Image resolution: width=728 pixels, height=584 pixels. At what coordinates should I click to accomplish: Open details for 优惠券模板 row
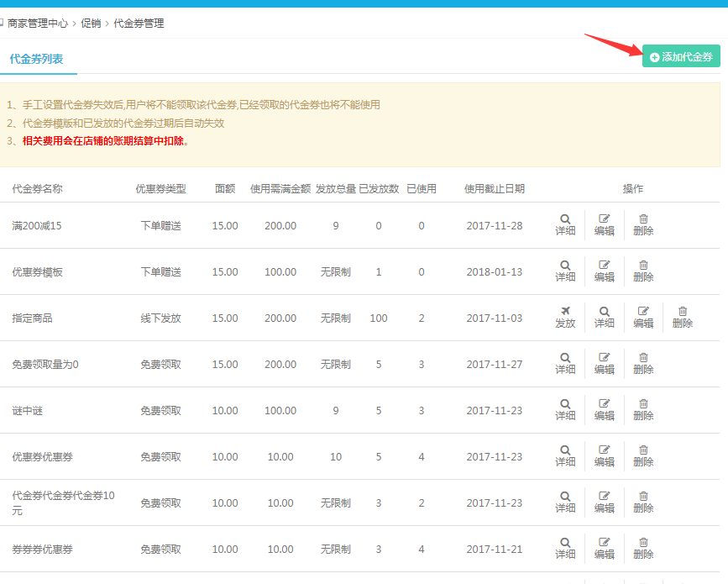pos(565,271)
